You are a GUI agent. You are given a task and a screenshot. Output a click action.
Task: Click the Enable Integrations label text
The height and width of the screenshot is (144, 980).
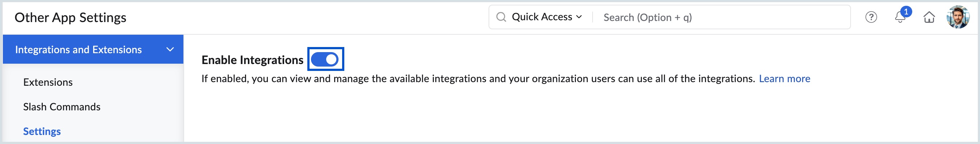[252, 60]
